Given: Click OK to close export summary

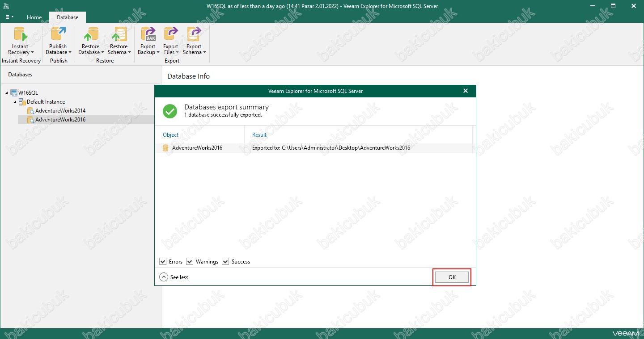Looking at the screenshot, I should [x=452, y=277].
